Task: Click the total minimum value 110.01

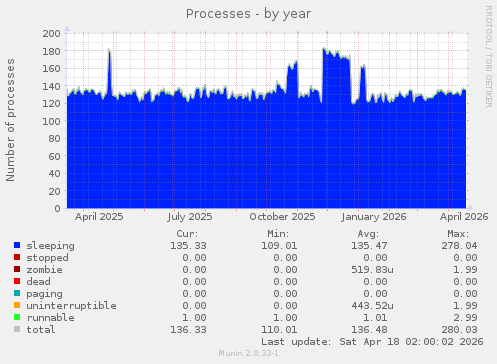Action: (279, 330)
